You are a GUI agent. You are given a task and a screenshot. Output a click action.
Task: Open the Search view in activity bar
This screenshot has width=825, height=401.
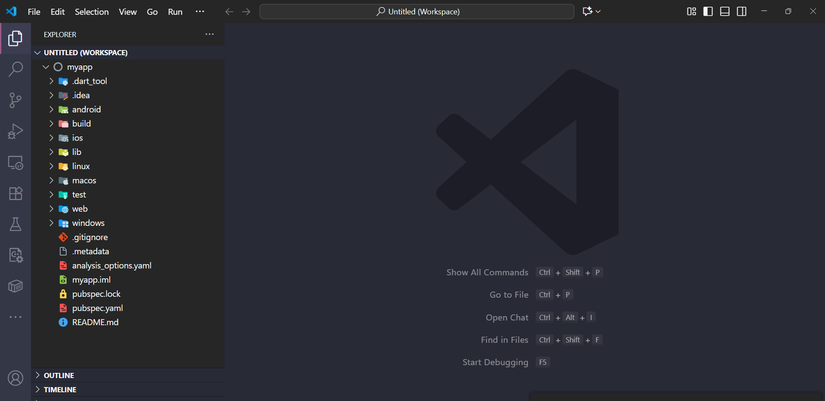[15, 69]
